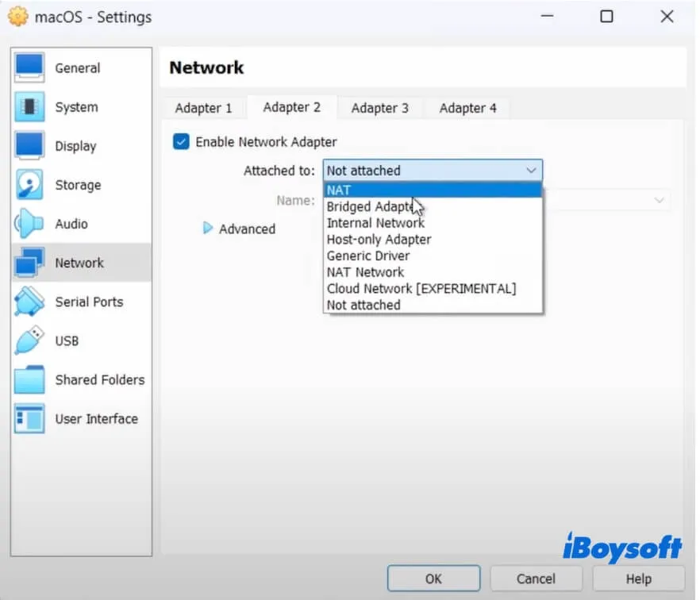Open the USB plug icon
Viewport: 700px width, 600px height.
point(29,340)
